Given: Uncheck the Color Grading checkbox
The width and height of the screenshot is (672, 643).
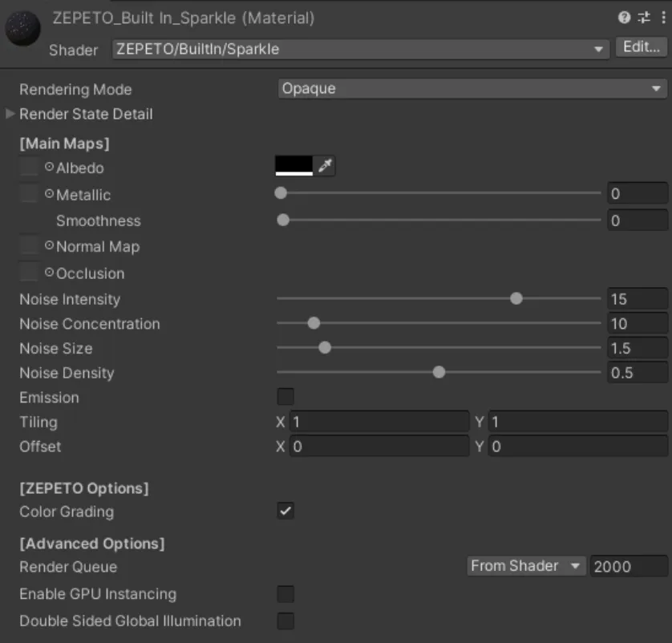Looking at the screenshot, I should coord(285,511).
